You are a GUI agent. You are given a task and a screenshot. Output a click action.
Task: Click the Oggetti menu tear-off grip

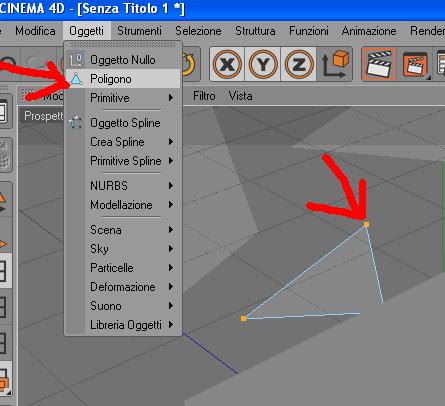(123, 45)
